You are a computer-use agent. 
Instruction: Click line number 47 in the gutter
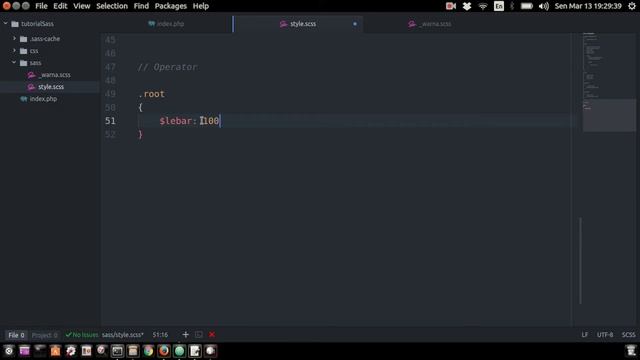(x=110, y=67)
